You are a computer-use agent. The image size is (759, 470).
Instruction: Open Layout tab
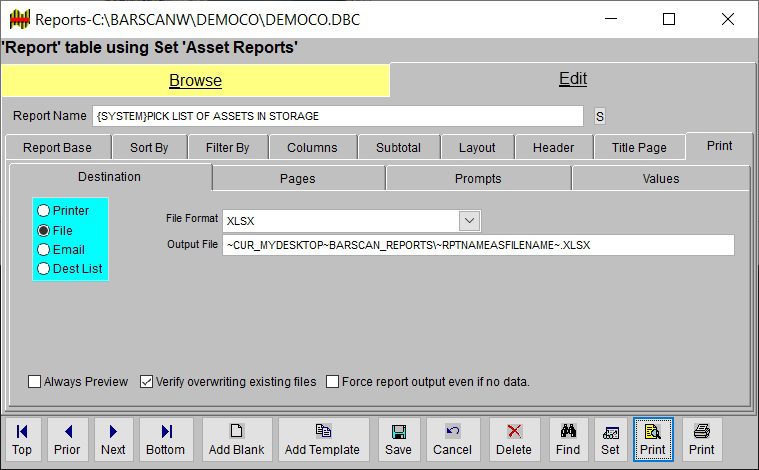point(477,148)
